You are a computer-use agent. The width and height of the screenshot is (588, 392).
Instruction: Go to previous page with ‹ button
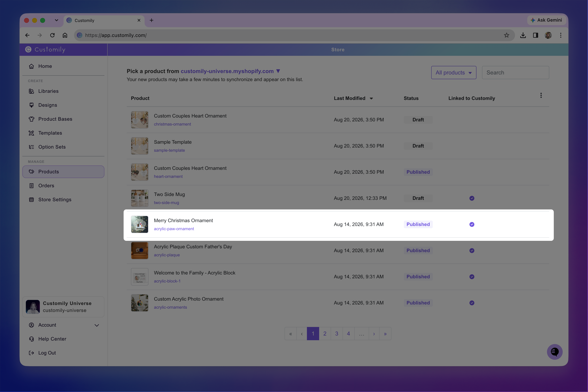(302, 334)
